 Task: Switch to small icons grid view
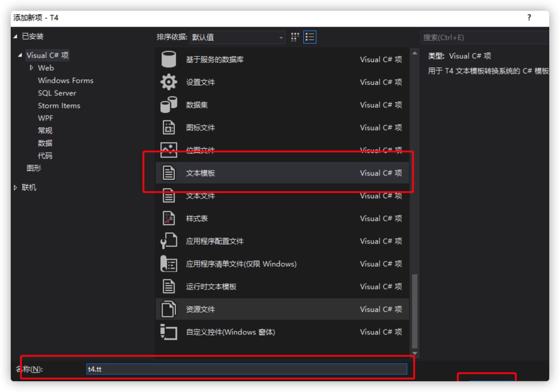295,37
